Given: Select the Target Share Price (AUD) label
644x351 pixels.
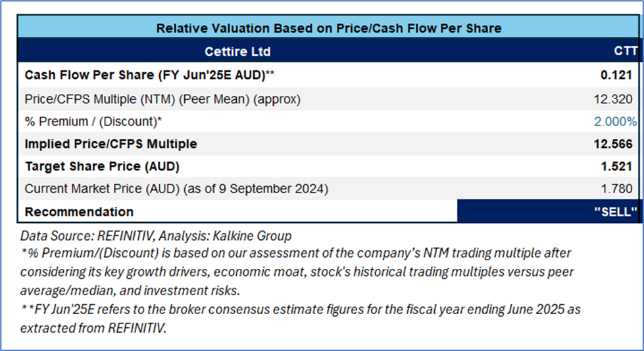Looking at the screenshot, I should [x=102, y=166].
